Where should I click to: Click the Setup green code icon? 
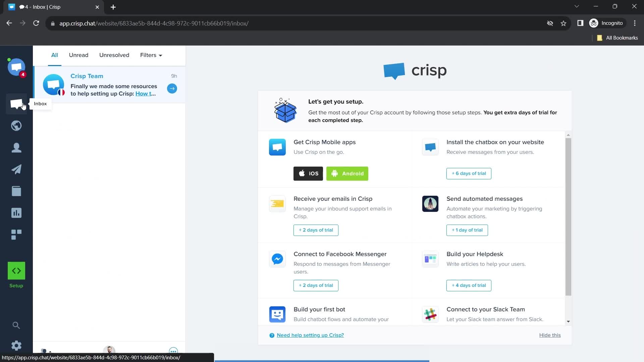tap(16, 270)
